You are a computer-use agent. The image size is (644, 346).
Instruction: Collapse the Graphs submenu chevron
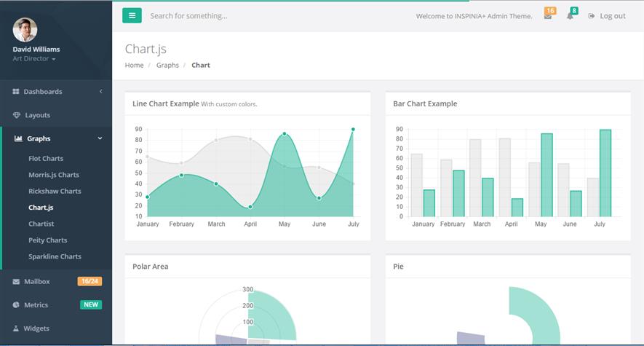[x=100, y=138]
